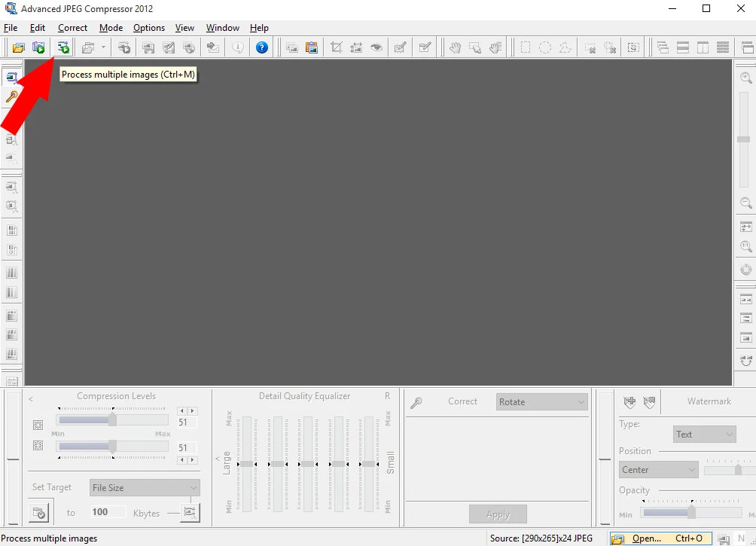Click the Zoom out magnifier on right sidebar
This screenshot has width=756, height=546.
746,203
